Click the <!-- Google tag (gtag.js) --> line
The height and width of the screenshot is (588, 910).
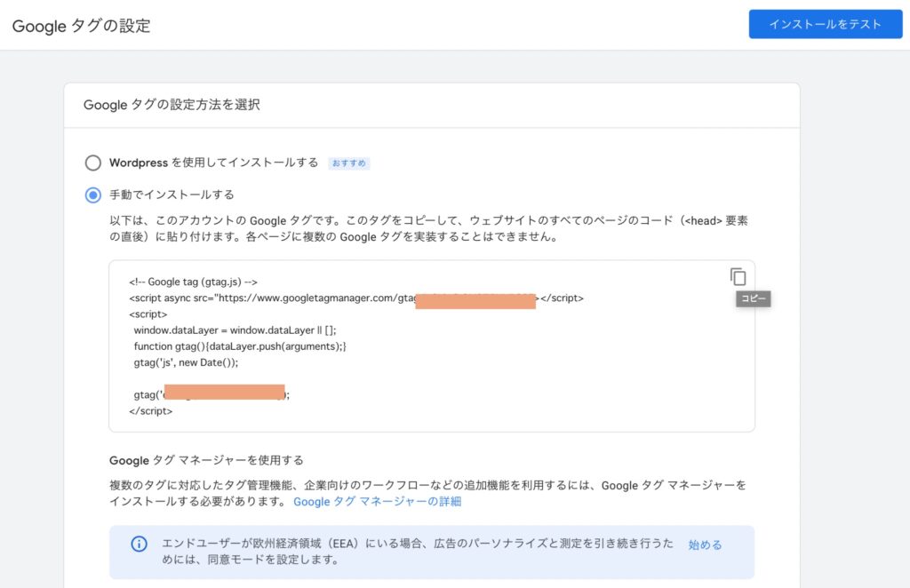tap(193, 282)
